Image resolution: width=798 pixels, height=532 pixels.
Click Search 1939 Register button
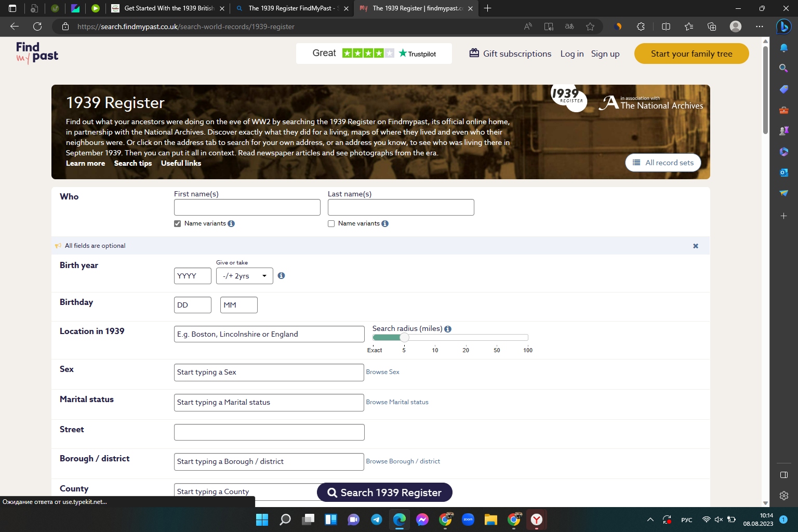pyautogui.click(x=384, y=493)
